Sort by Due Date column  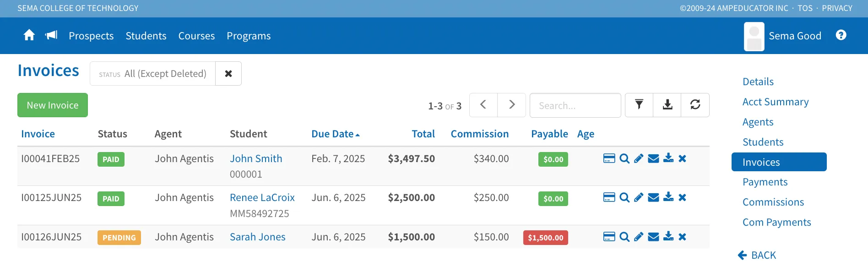pos(336,134)
